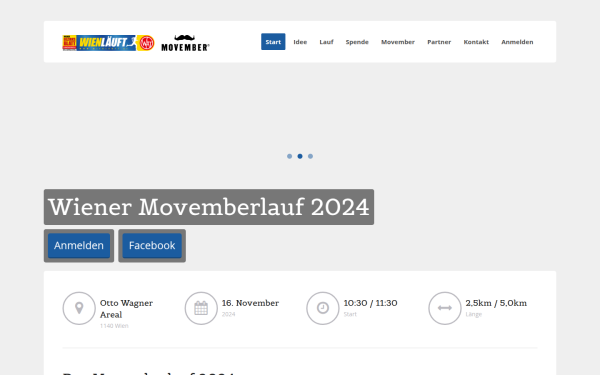Go to the Spende menu item
This screenshot has height=375, width=600.
pyautogui.click(x=357, y=42)
